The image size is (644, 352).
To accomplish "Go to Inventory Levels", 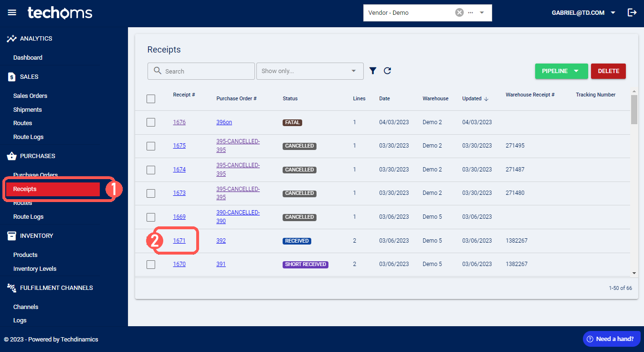I will click(x=35, y=268).
